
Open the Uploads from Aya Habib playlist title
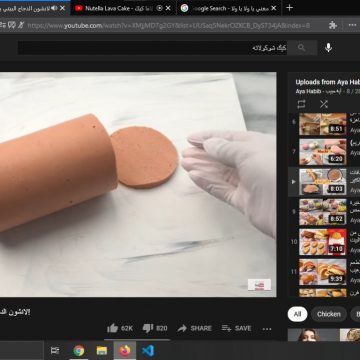tap(327, 82)
